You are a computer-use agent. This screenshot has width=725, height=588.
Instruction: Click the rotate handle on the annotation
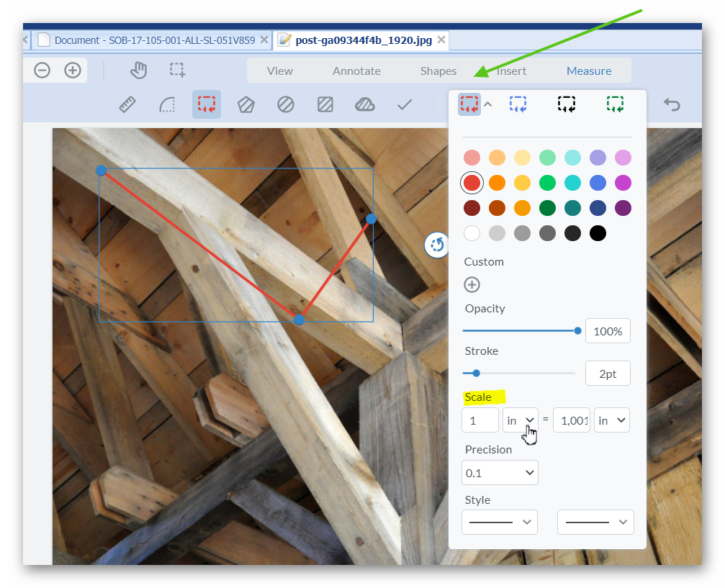(x=437, y=245)
